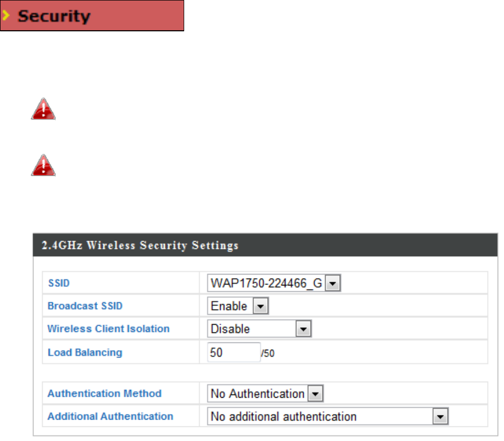Click the Broadcast SSID label
Viewport: 504px width, 441px height.
pos(85,306)
